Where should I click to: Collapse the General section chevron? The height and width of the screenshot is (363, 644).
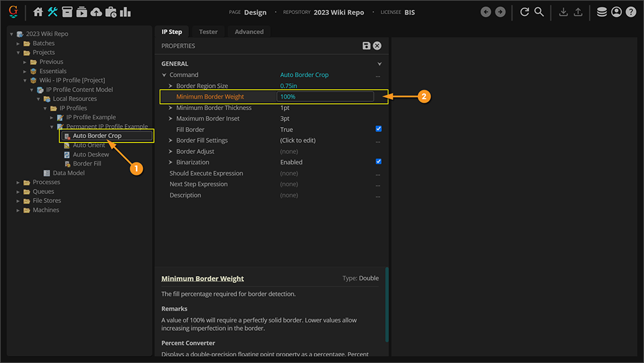click(x=379, y=64)
